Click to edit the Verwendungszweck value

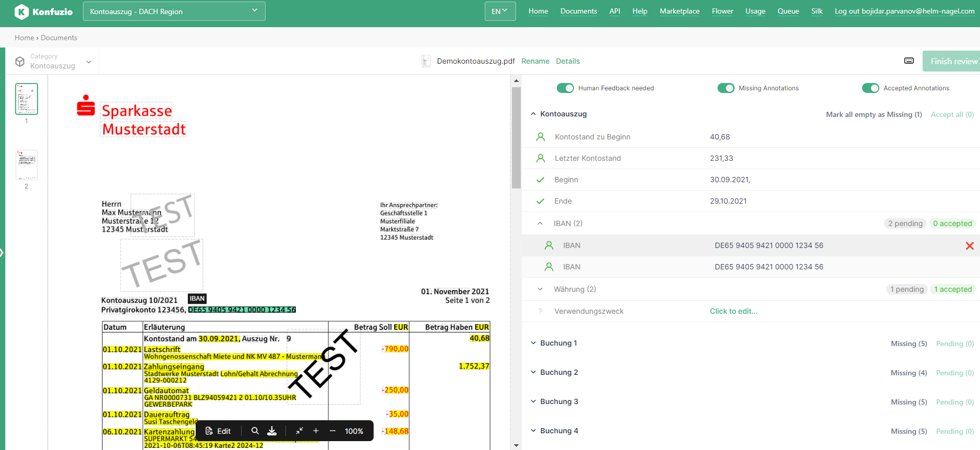coord(734,311)
